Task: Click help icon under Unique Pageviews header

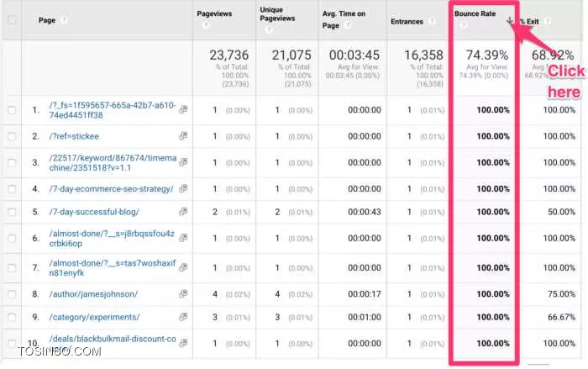Action: pos(269,29)
